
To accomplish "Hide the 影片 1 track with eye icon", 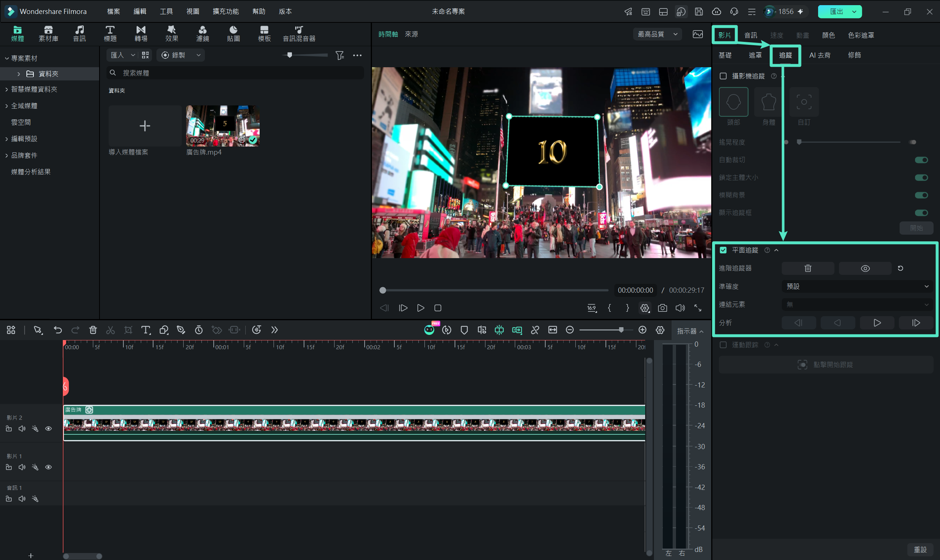I will point(48,467).
